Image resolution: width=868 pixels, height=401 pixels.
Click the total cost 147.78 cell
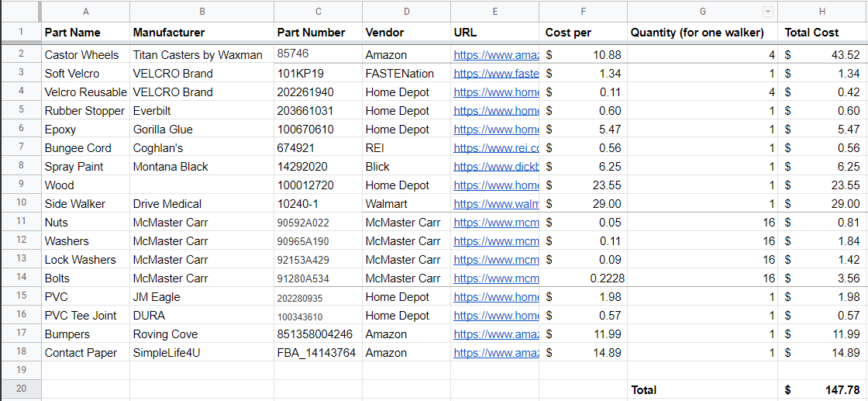[822, 390]
